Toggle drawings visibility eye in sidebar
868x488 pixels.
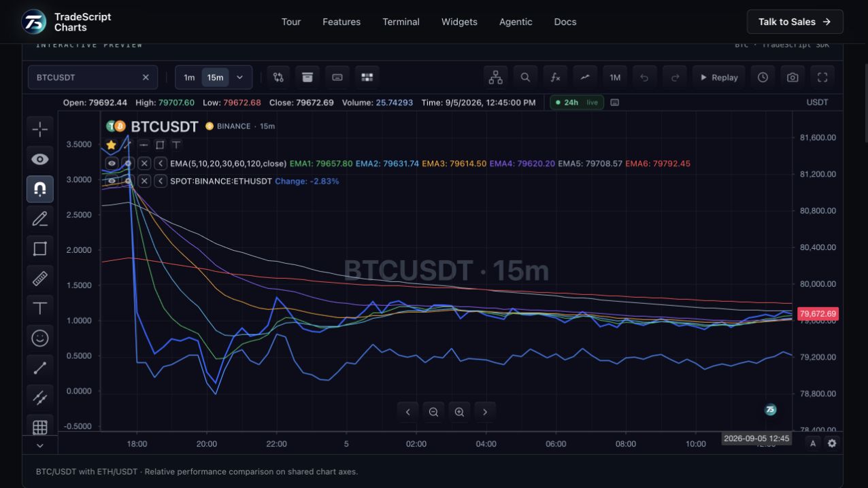(x=40, y=159)
